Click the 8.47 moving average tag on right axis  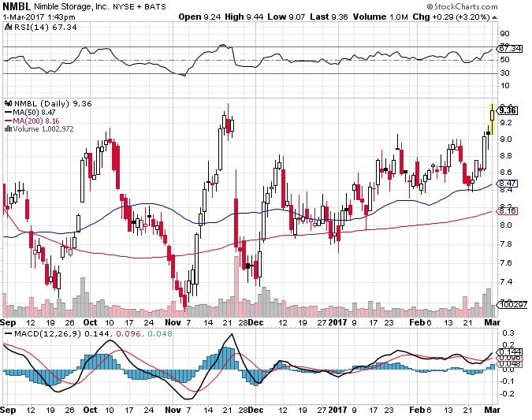click(508, 184)
